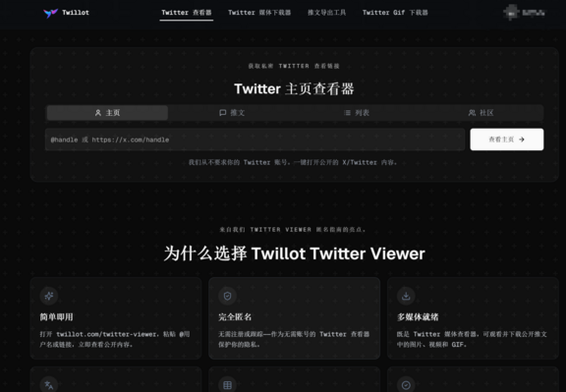Viewport: 566px width, 392px height.
Task: Click the checkmark circle icon on bottom card
Action: (x=406, y=385)
